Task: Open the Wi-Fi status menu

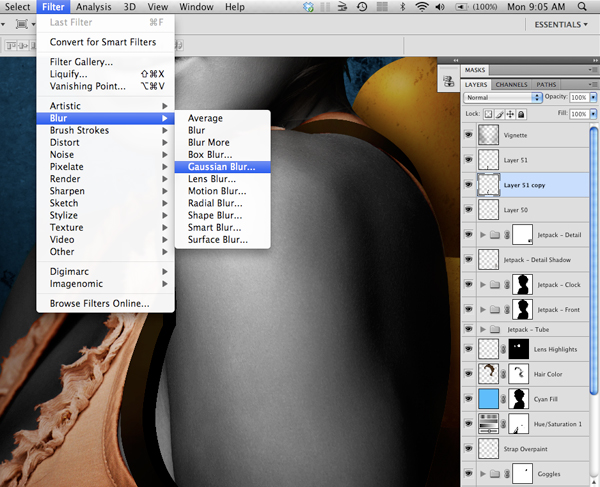Action: [x=422, y=7]
